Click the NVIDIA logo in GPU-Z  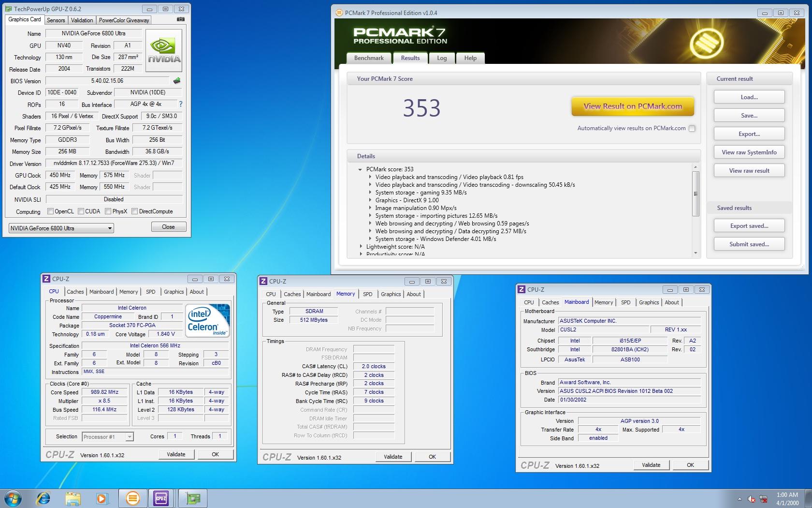coord(164,51)
